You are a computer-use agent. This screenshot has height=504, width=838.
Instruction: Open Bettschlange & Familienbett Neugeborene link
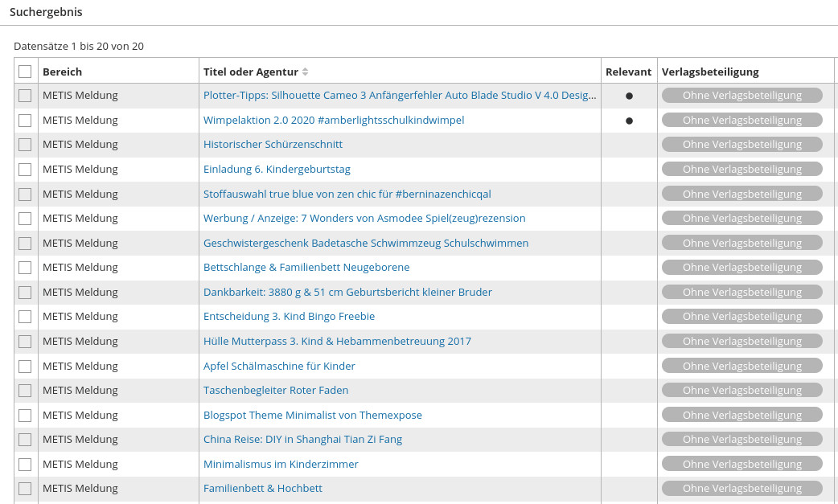click(306, 268)
